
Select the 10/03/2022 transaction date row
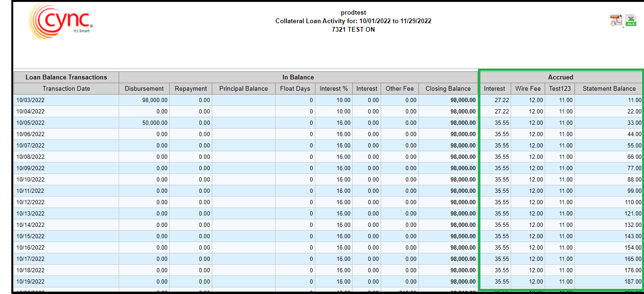click(x=30, y=100)
